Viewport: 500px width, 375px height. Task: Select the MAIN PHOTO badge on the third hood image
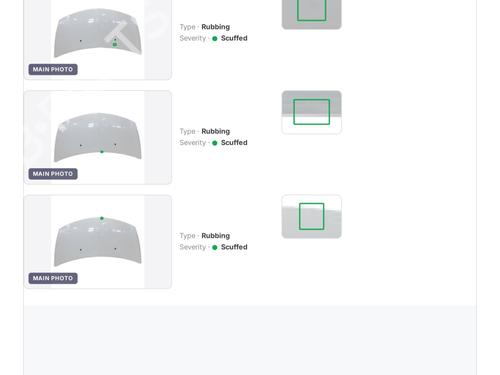53,278
